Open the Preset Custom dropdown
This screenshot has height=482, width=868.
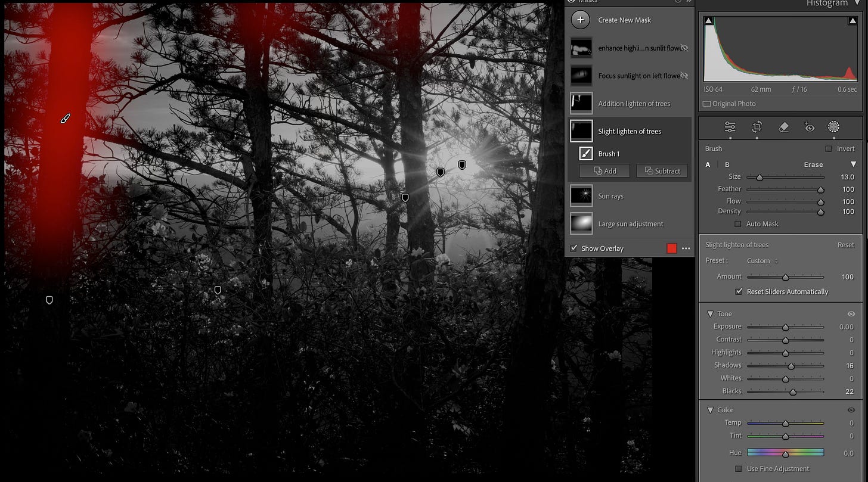[x=762, y=261]
